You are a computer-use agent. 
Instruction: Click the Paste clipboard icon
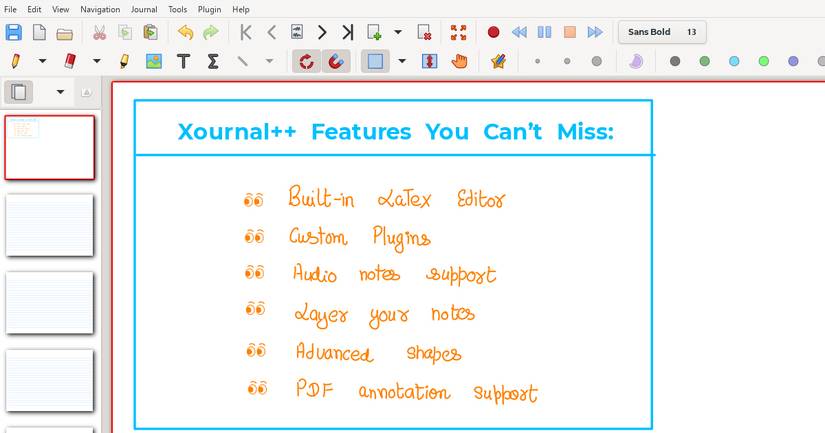150,33
